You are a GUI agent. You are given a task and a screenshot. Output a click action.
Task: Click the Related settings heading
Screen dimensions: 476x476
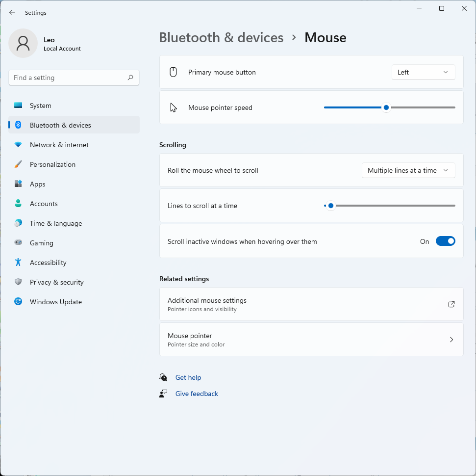pos(184,279)
